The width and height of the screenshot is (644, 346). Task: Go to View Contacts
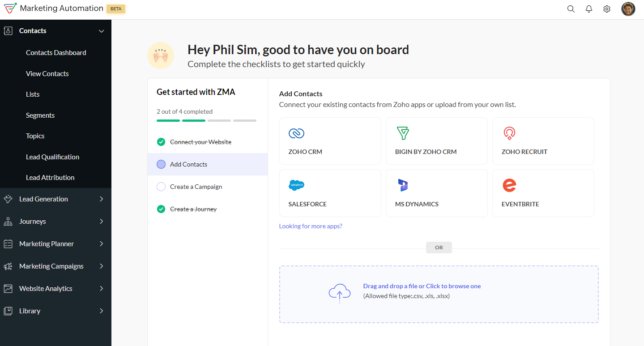[47, 73]
